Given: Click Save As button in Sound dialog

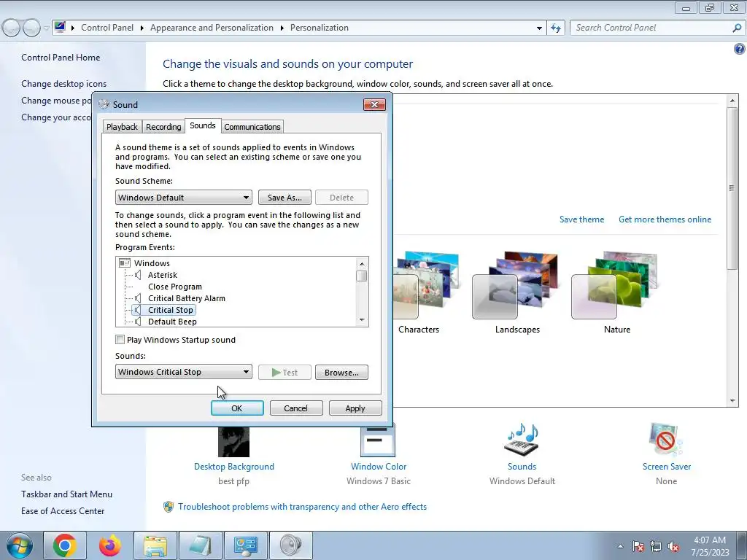Looking at the screenshot, I should tap(285, 198).
